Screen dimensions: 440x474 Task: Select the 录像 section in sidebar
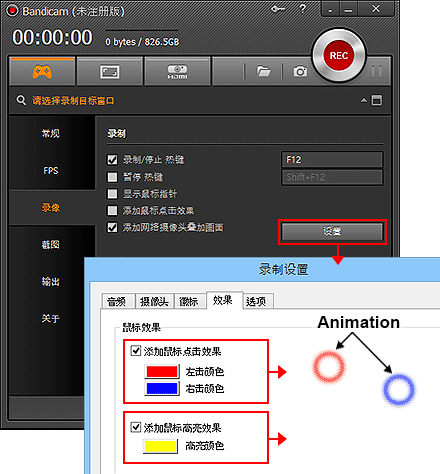[x=51, y=208]
